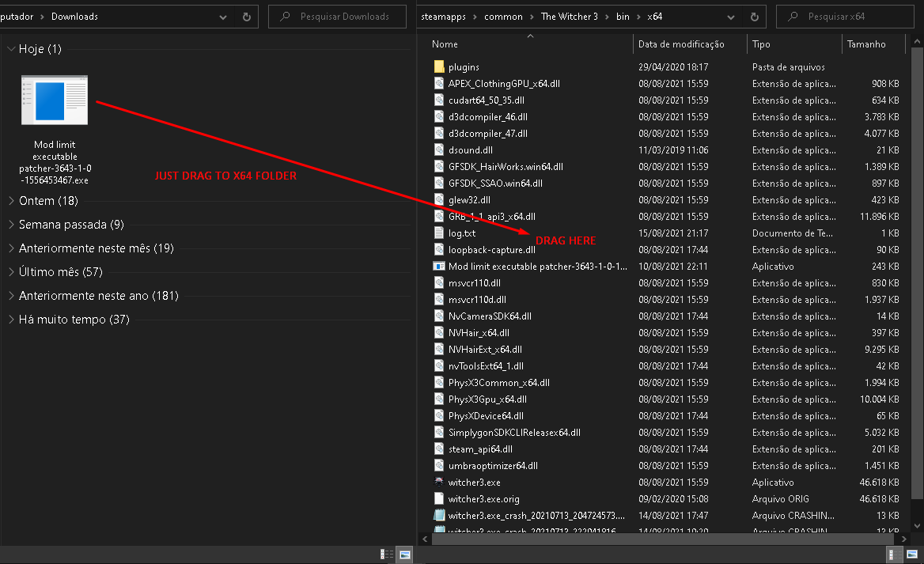924x564 pixels.
Task: Open the Downloads address bar history dropdown
Action: point(223,17)
